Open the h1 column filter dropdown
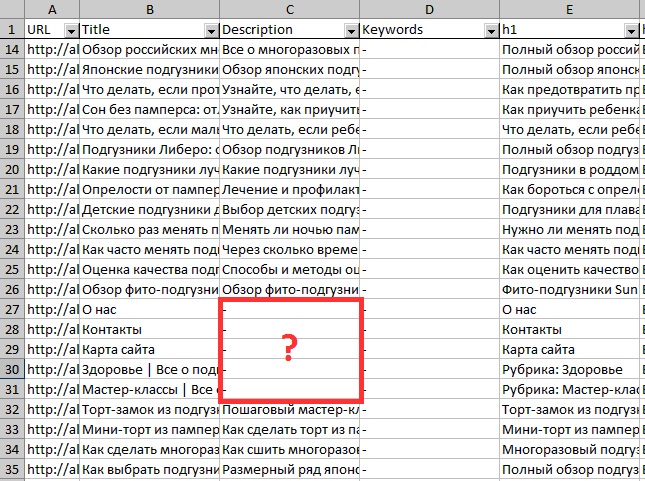The width and height of the screenshot is (645, 481). point(631,31)
